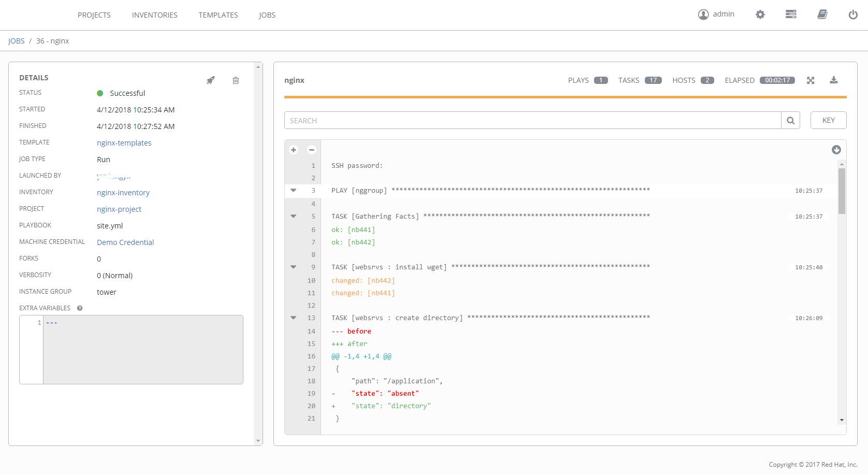The image size is (868, 475).
Task: Log out via the power icon
Action: click(x=853, y=15)
